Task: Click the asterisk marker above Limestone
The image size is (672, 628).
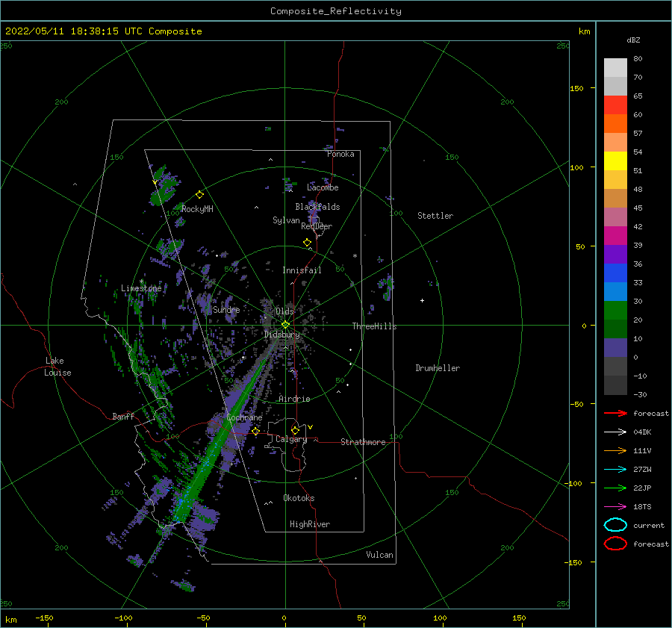Action: (141, 282)
